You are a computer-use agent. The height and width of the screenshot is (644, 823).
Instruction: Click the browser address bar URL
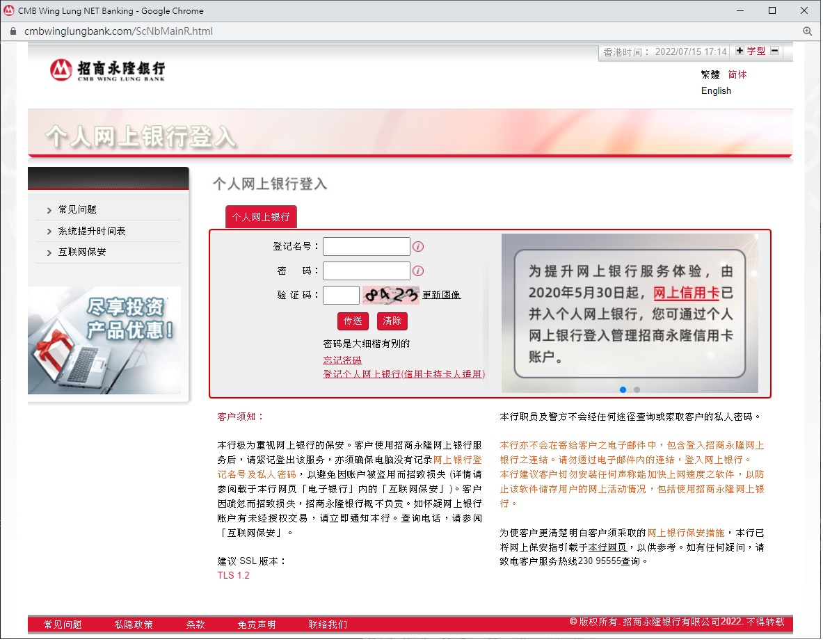click(119, 31)
